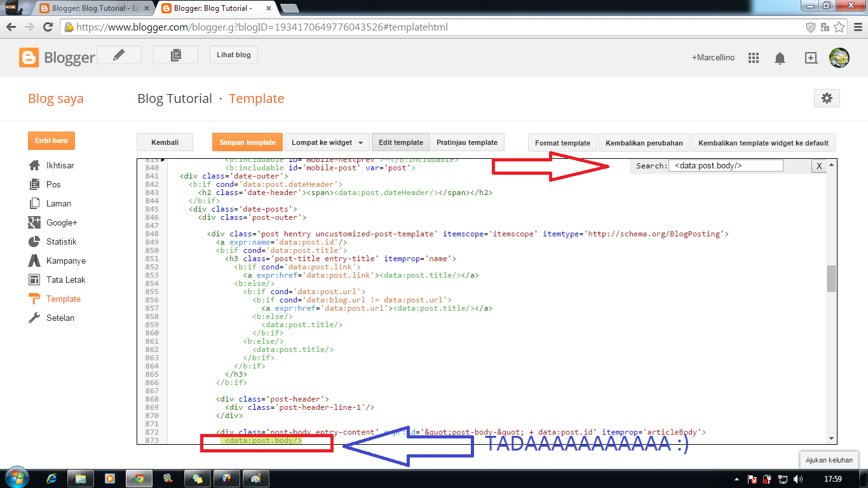
Task: Bookmark page with the star icon
Action: pos(839,27)
